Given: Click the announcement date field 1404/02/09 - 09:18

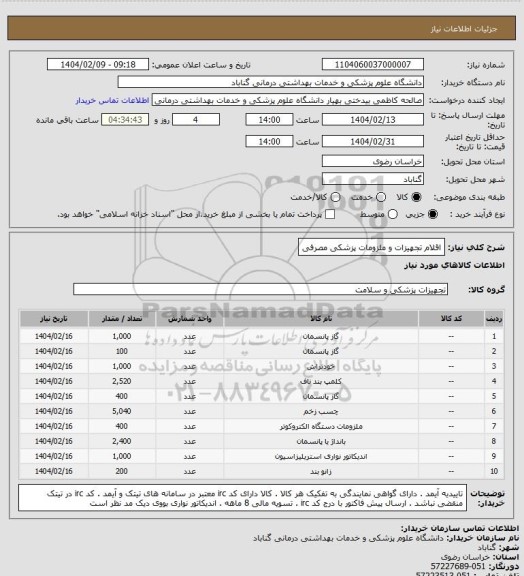Looking at the screenshot, I should point(98,64).
